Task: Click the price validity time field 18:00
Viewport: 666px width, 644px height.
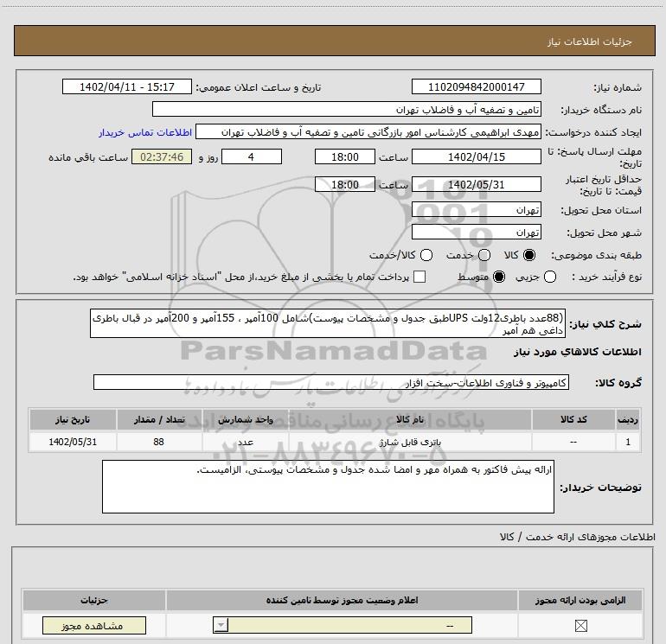Action: pyautogui.click(x=345, y=184)
